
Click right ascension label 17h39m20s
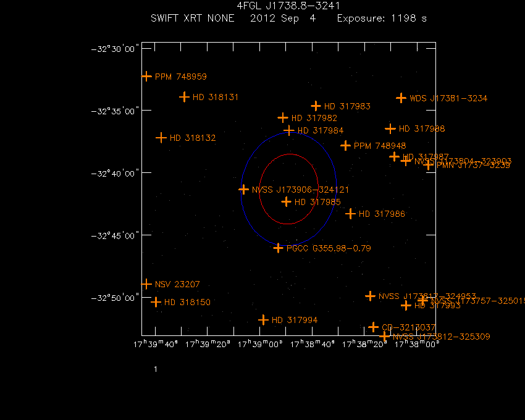click(208, 344)
